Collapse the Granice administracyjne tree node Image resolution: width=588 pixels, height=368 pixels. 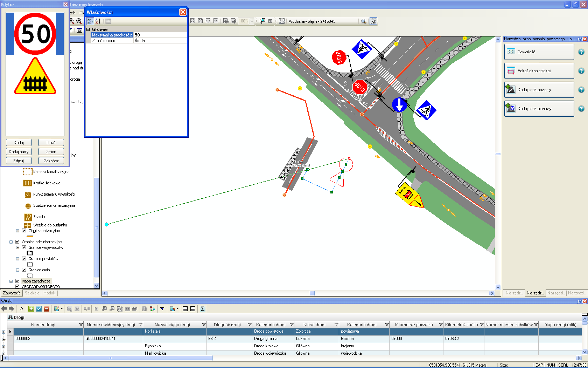coord(11,242)
